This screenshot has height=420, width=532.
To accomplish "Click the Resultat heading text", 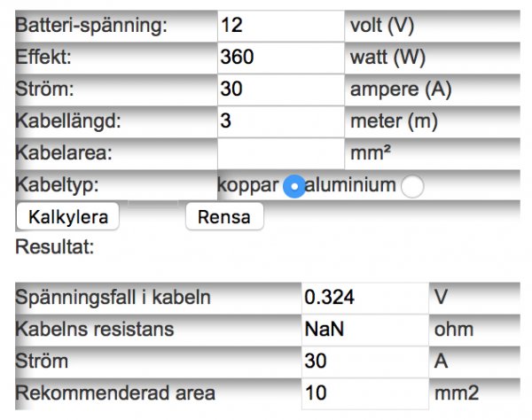I will click(x=55, y=246).
